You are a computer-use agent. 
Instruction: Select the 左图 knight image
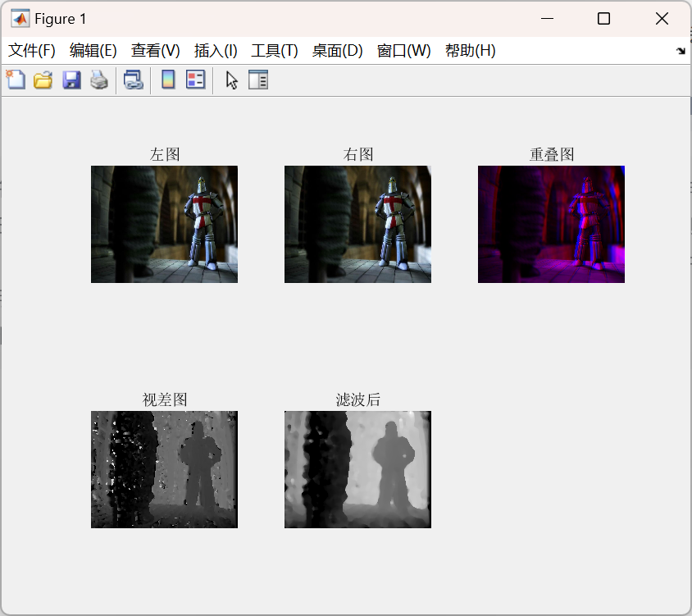(164, 224)
